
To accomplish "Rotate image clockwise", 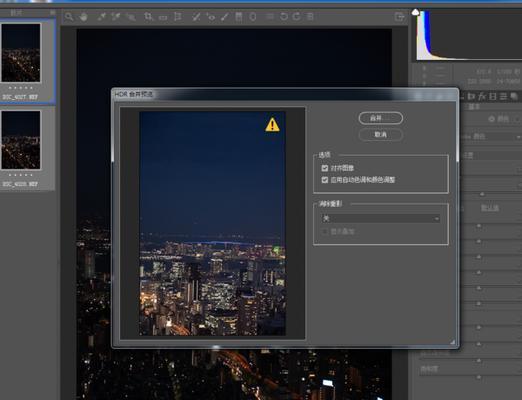I will [x=297, y=17].
